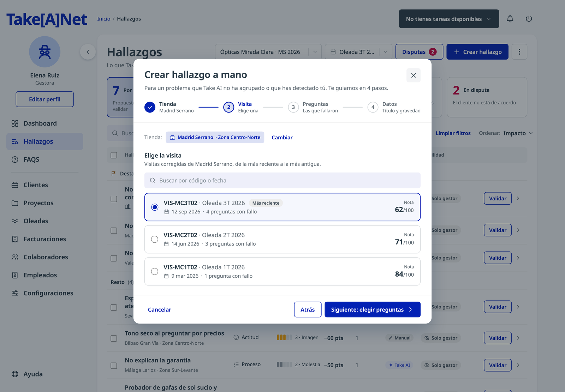The width and height of the screenshot is (565, 392).
Task: Open row arrow for Tono seco finding
Action: coord(518,338)
